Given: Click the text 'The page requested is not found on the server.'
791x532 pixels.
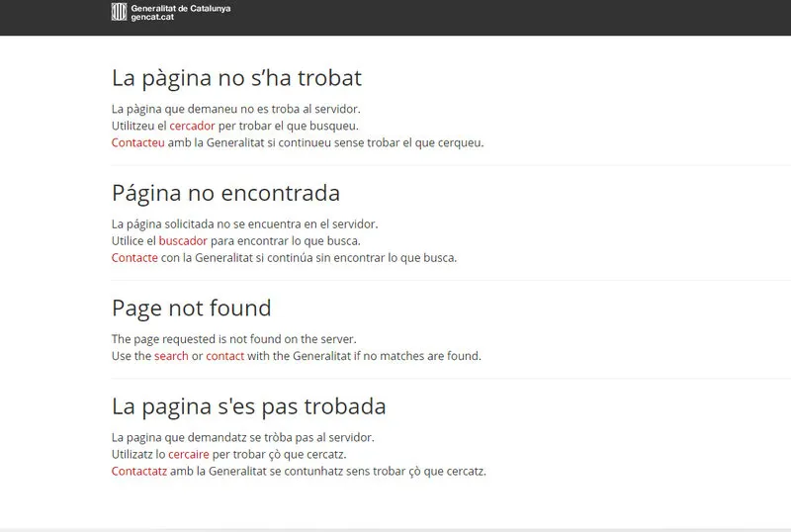Looking at the screenshot, I should 234,339.
